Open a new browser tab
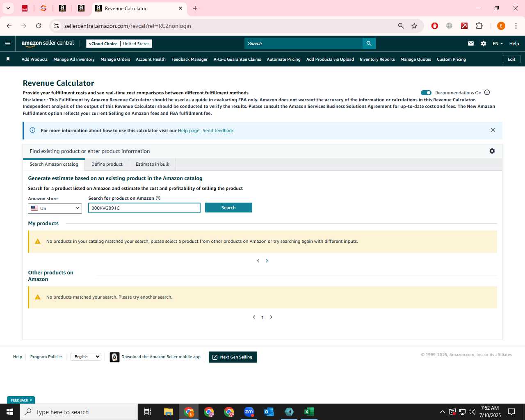This screenshot has width=525, height=420. click(195, 8)
